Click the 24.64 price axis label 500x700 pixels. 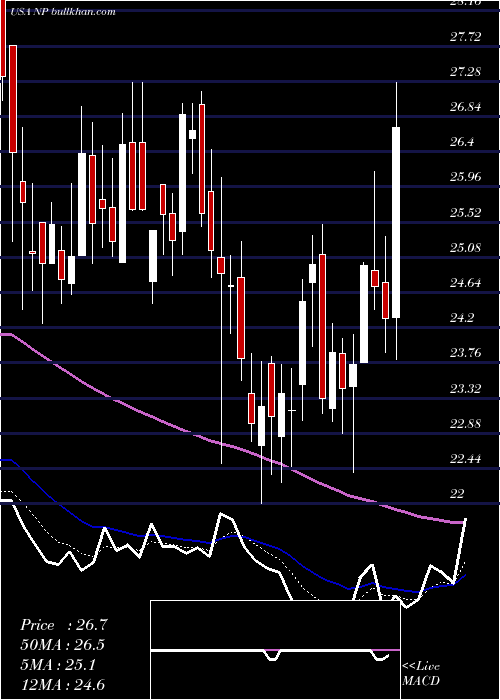(466, 283)
